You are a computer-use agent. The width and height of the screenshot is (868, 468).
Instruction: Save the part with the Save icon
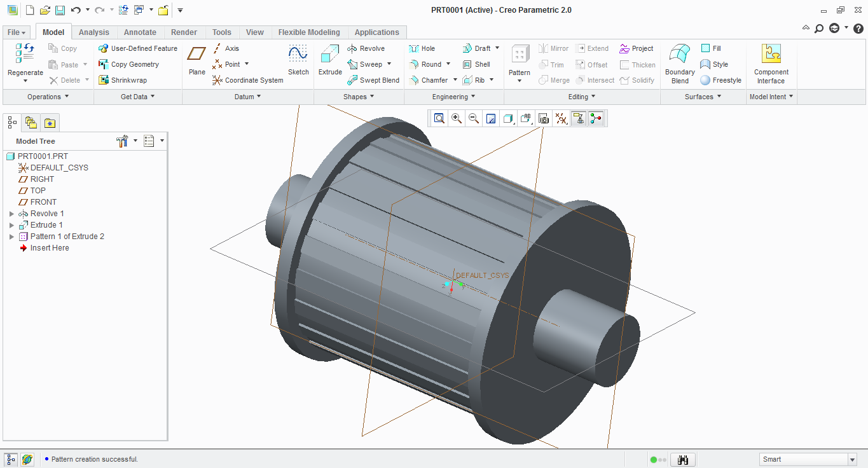point(60,10)
